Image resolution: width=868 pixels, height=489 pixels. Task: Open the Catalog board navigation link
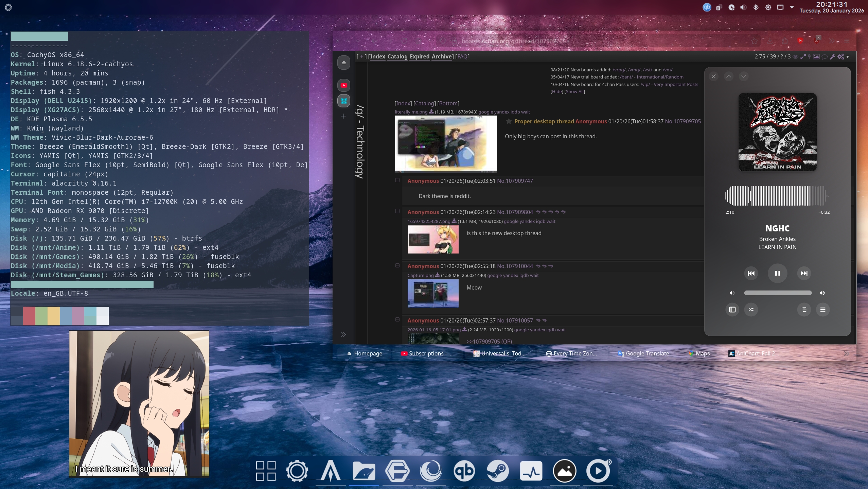pos(397,56)
